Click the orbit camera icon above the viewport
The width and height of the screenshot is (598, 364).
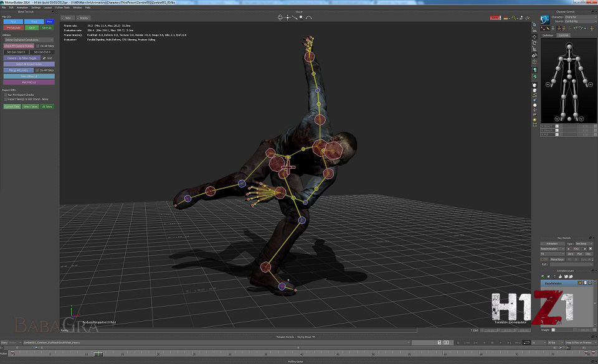click(x=280, y=17)
